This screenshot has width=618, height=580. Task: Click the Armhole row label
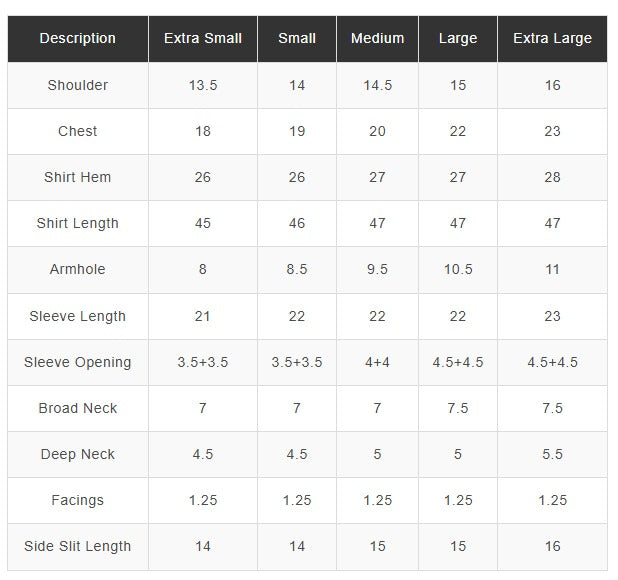pyautogui.click(x=77, y=269)
